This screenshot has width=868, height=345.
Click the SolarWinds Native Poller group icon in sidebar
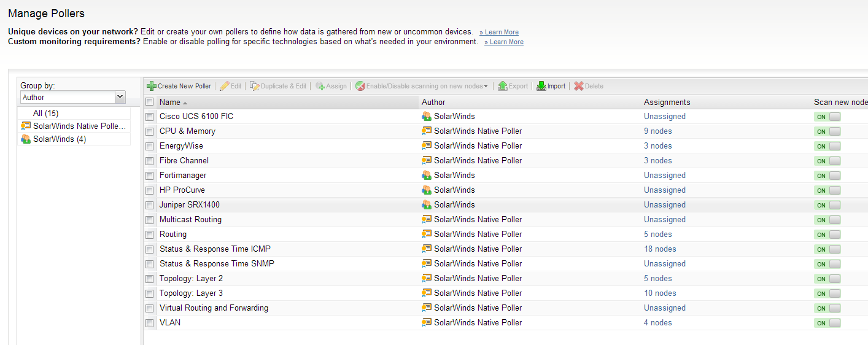coord(26,126)
